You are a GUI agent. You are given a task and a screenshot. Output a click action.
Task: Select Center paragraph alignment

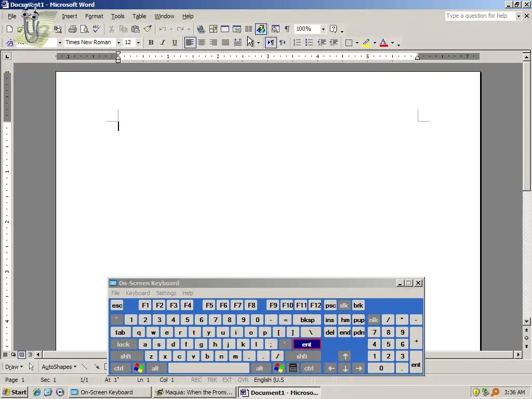(202, 43)
